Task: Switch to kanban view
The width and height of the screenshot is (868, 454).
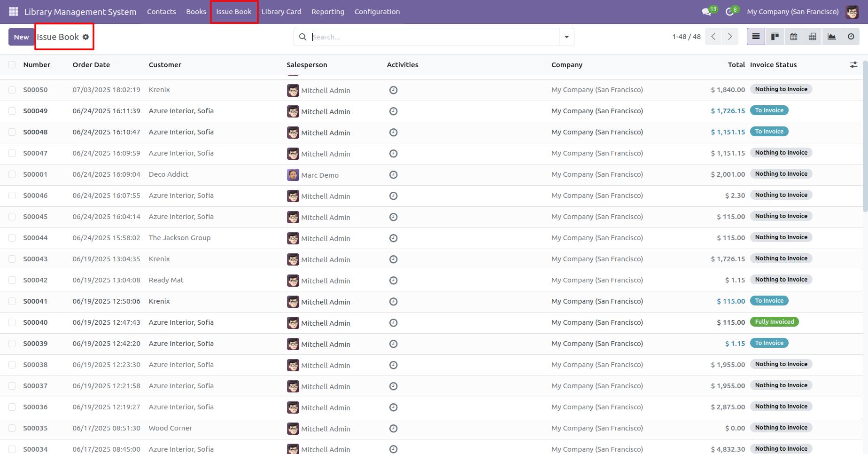Action: [775, 37]
